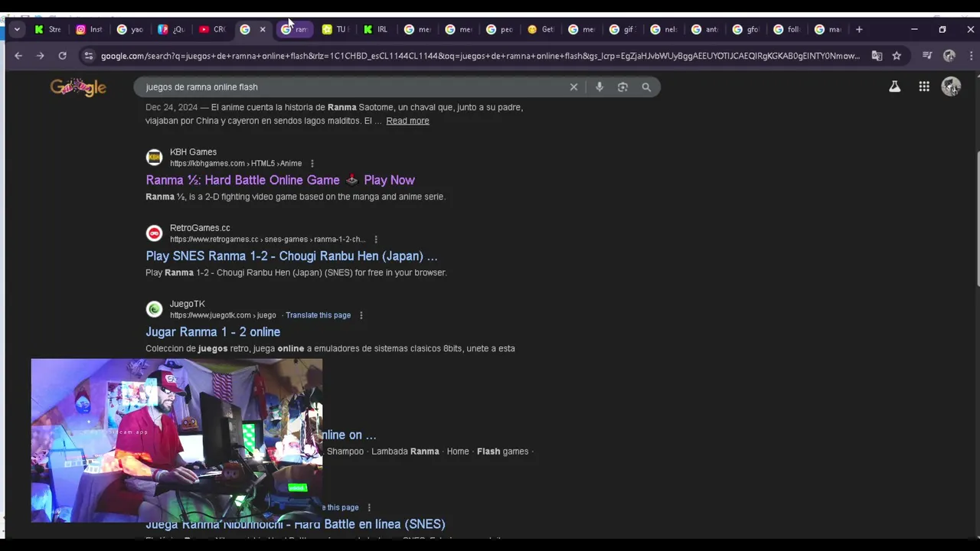
Task: Click the 'Read more' link
Action: point(407,121)
